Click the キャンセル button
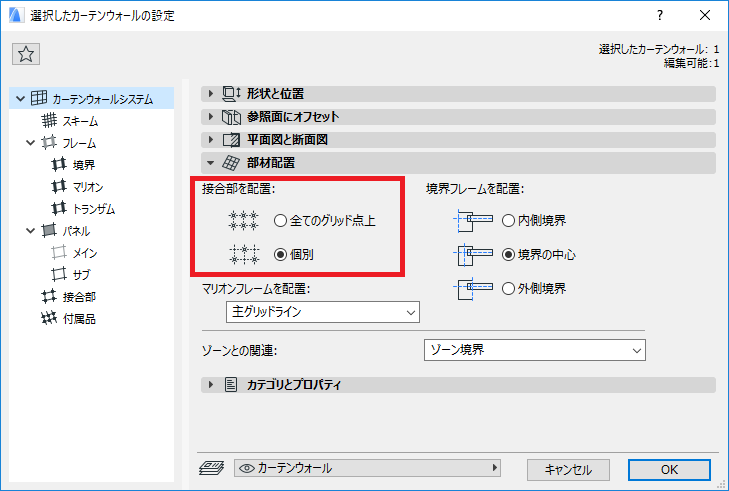This screenshot has width=729, height=491. coord(568,470)
